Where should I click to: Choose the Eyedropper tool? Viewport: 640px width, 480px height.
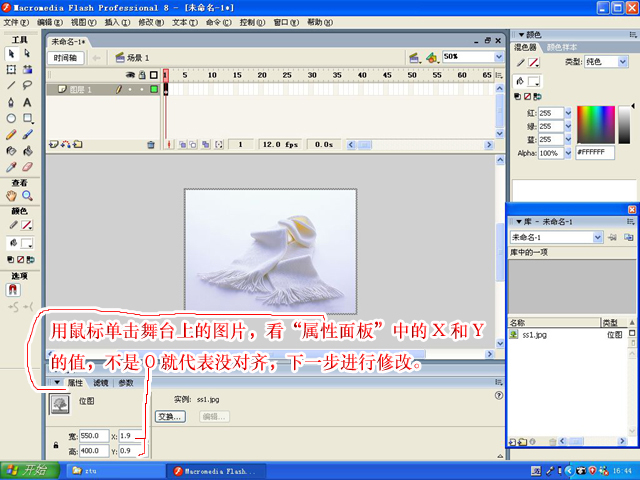coord(11,166)
